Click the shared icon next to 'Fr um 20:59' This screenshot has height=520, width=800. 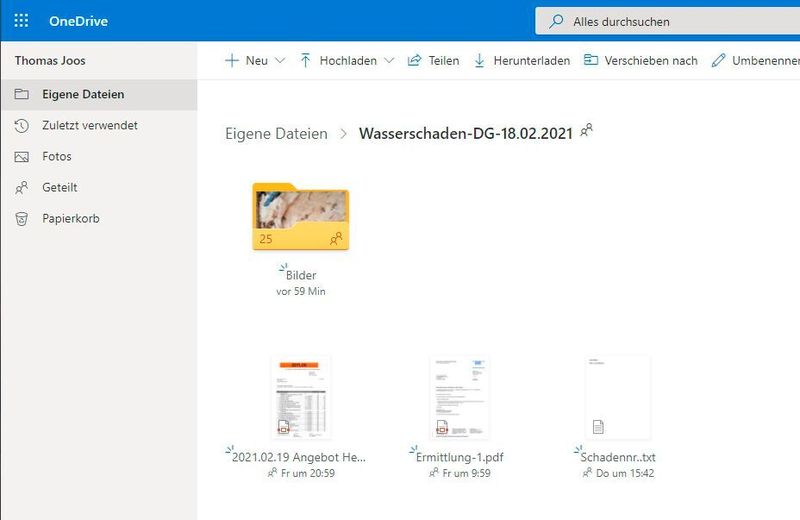coord(272,473)
